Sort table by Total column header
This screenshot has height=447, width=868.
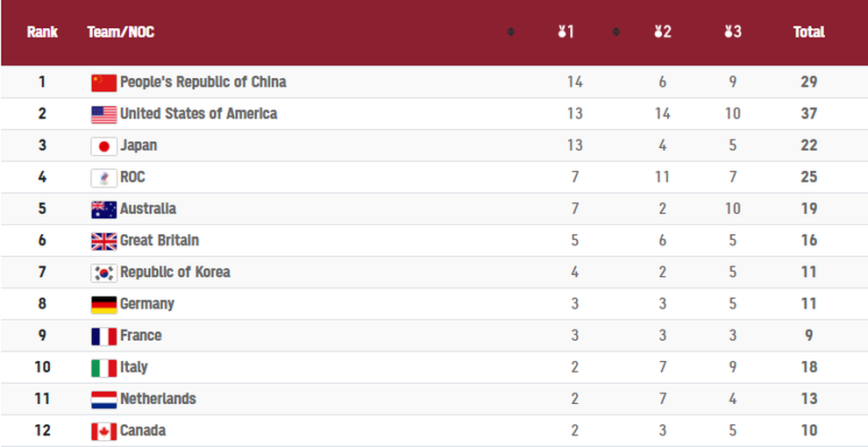click(808, 32)
